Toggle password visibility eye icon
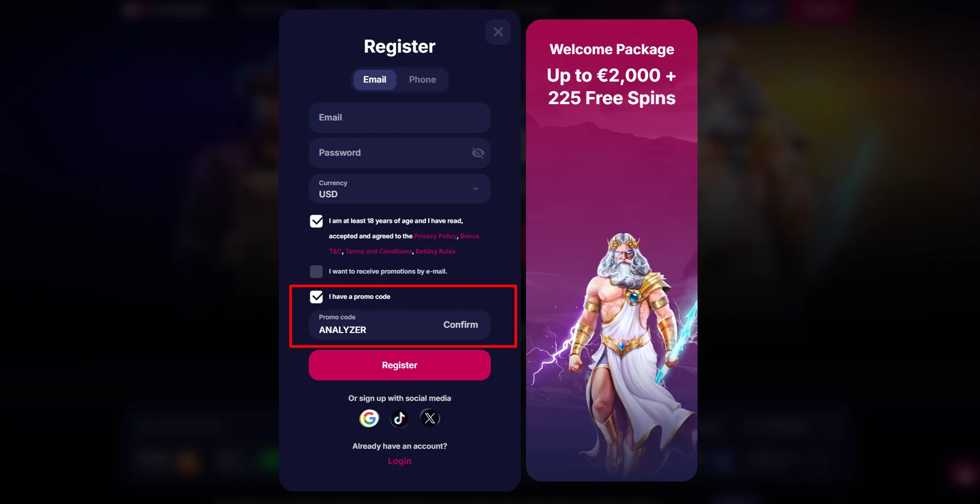The width and height of the screenshot is (980, 504). 478,153
